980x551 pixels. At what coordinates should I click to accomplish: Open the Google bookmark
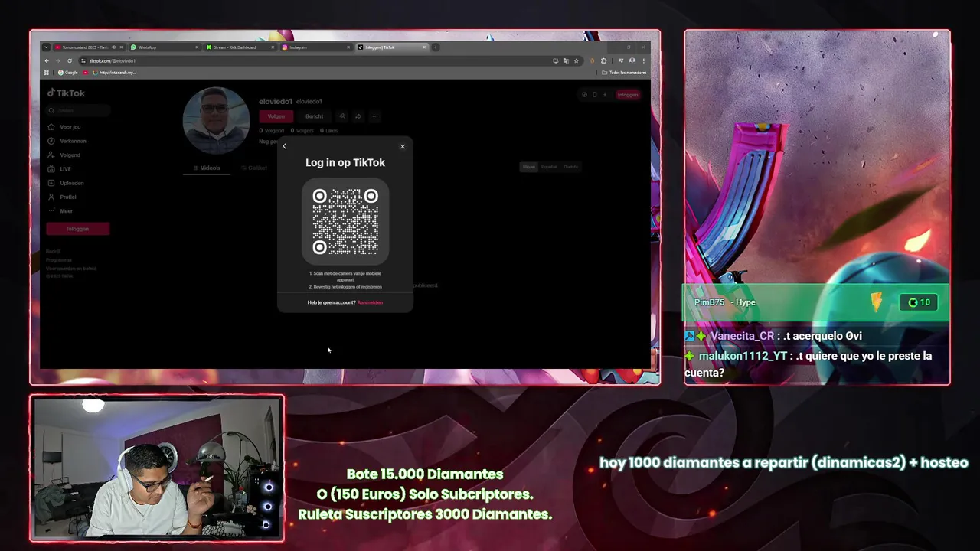pos(68,73)
